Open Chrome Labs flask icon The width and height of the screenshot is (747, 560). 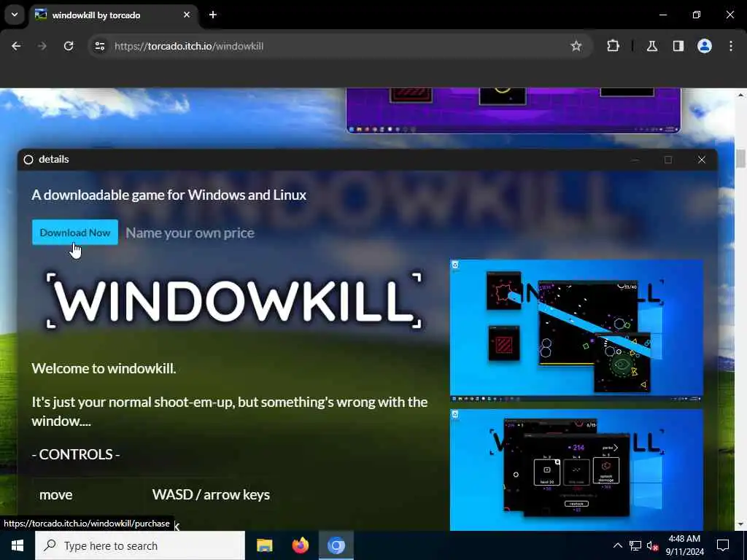652,46
